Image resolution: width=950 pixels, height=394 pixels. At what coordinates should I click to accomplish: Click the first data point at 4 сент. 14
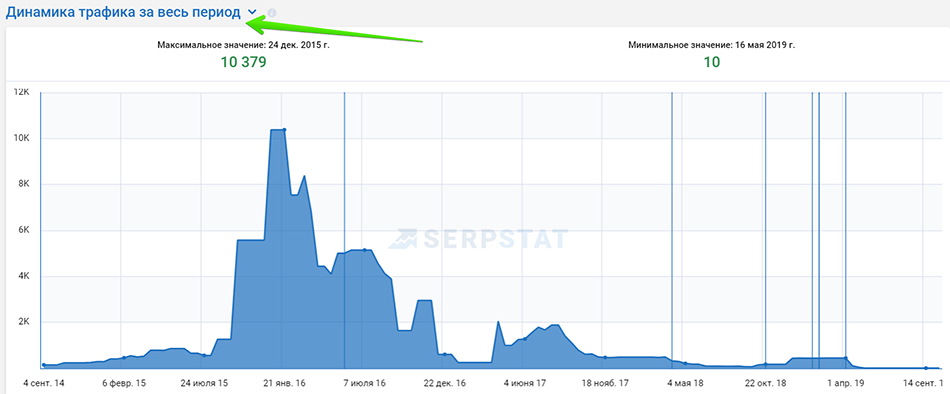(x=44, y=365)
